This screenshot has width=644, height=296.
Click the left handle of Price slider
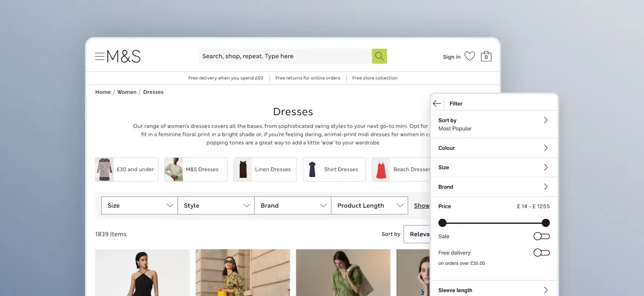click(x=443, y=223)
